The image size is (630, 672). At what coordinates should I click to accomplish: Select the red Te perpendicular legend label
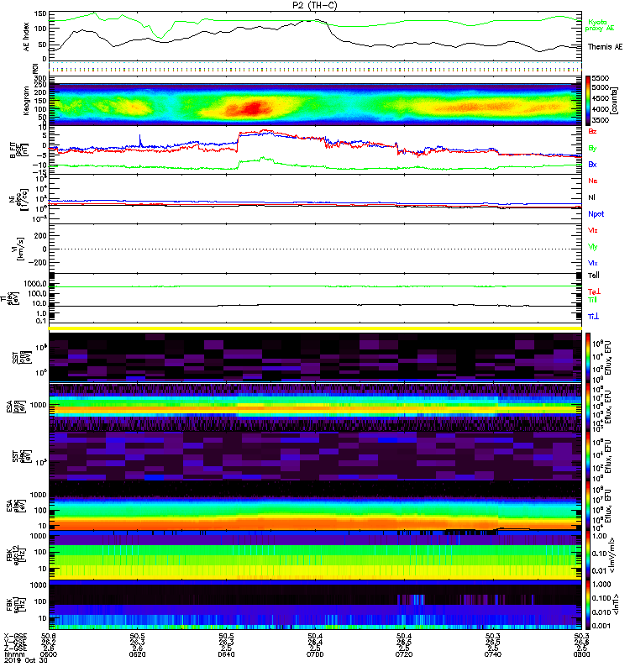click(595, 291)
